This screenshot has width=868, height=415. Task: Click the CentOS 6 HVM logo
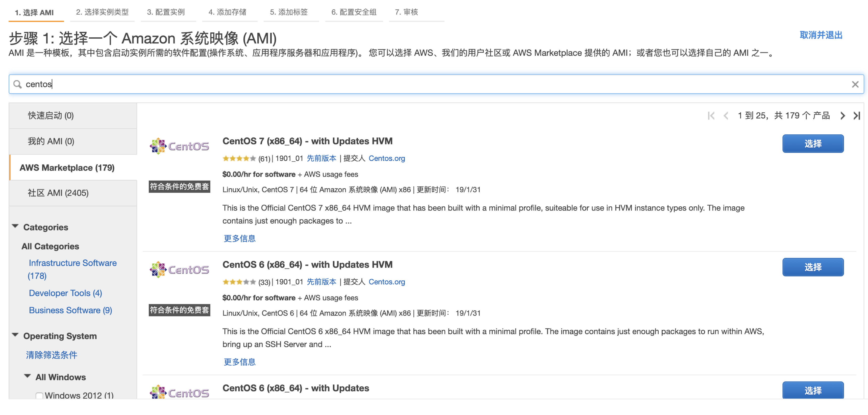coord(179,269)
